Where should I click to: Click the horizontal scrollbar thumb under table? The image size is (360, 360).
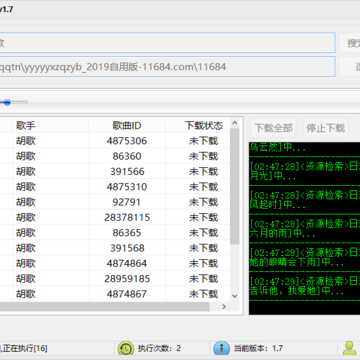pyautogui.click(x=105, y=307)
